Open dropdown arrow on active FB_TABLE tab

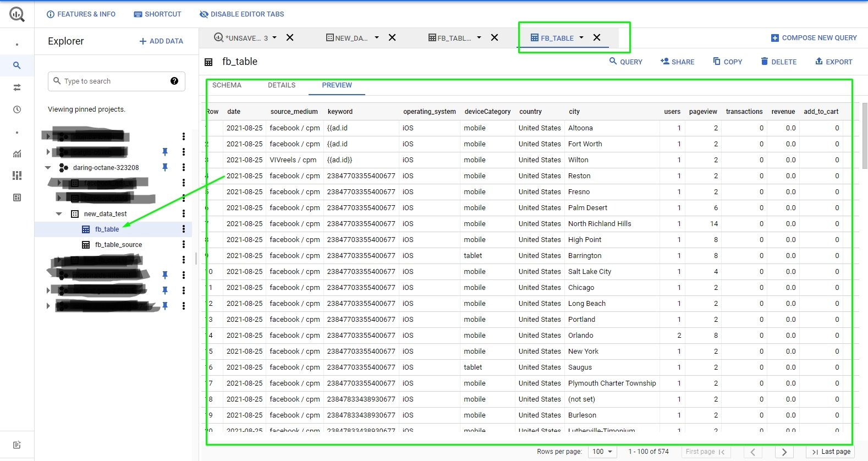pos(581,37)
